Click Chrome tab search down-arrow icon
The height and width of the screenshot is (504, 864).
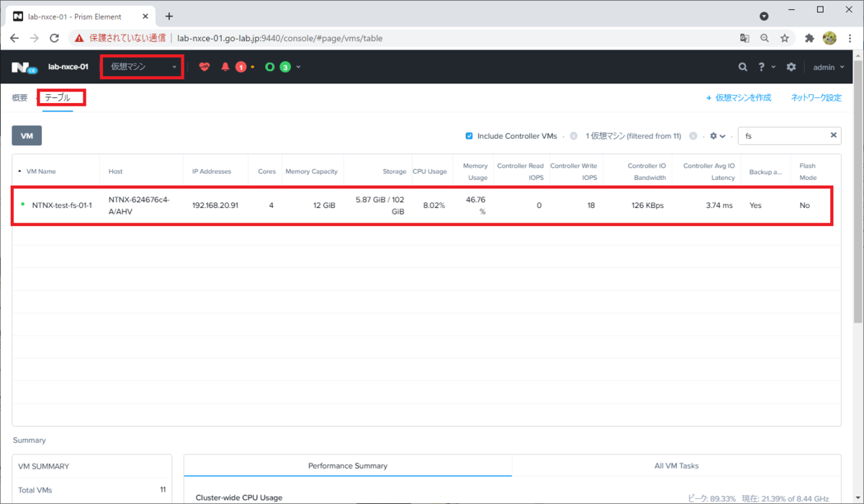(764, 16)
